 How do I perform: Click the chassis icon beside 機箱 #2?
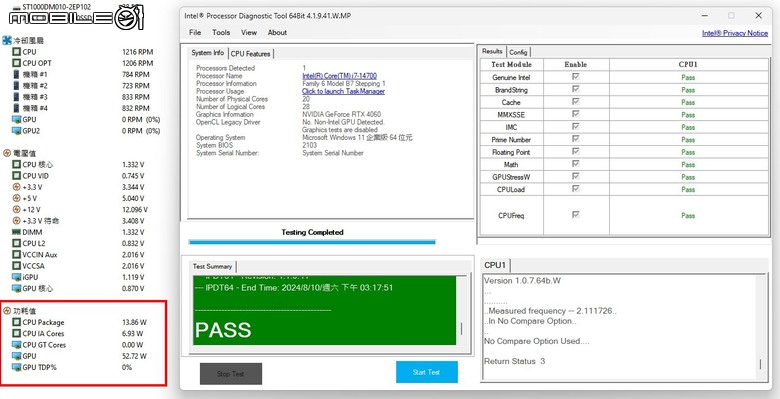(x=16, y=86)
